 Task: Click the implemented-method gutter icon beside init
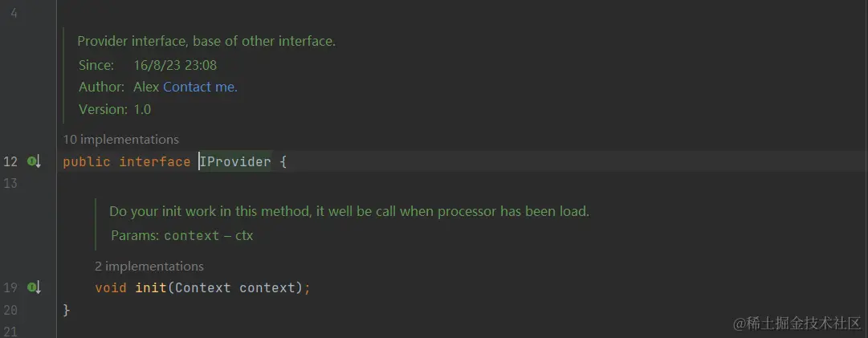point(35,287)
